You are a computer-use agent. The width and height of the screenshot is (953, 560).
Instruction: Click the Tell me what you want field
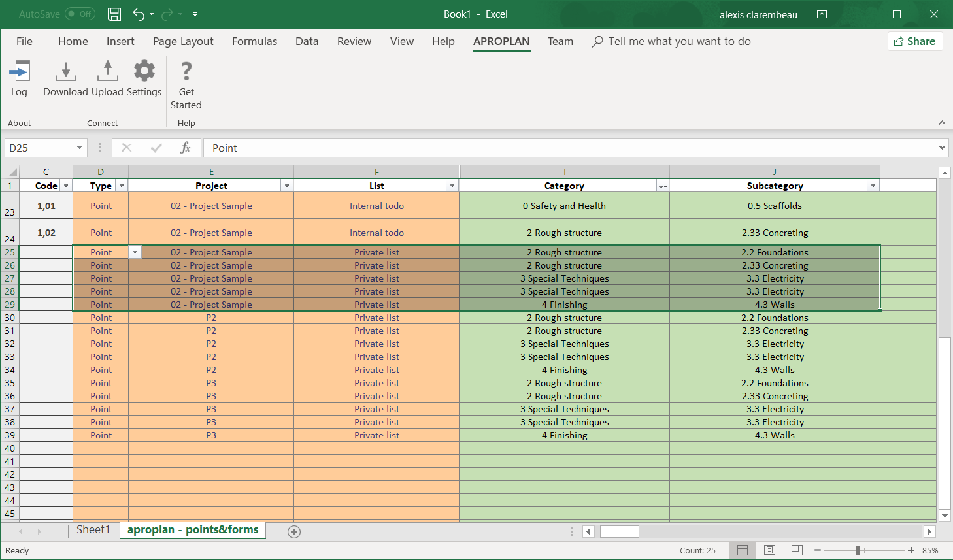pyautogui.click(x=679, y=42)
